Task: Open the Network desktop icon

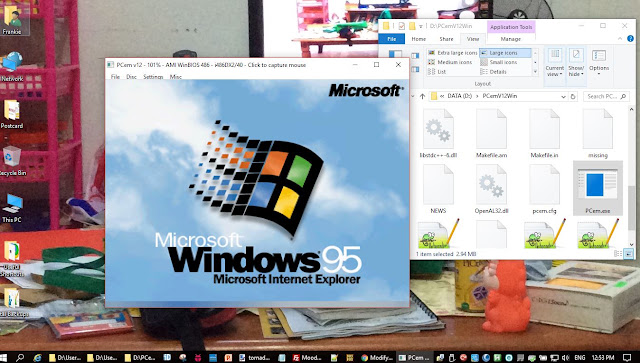Action: pyautogui.click(x=12, y=66)
